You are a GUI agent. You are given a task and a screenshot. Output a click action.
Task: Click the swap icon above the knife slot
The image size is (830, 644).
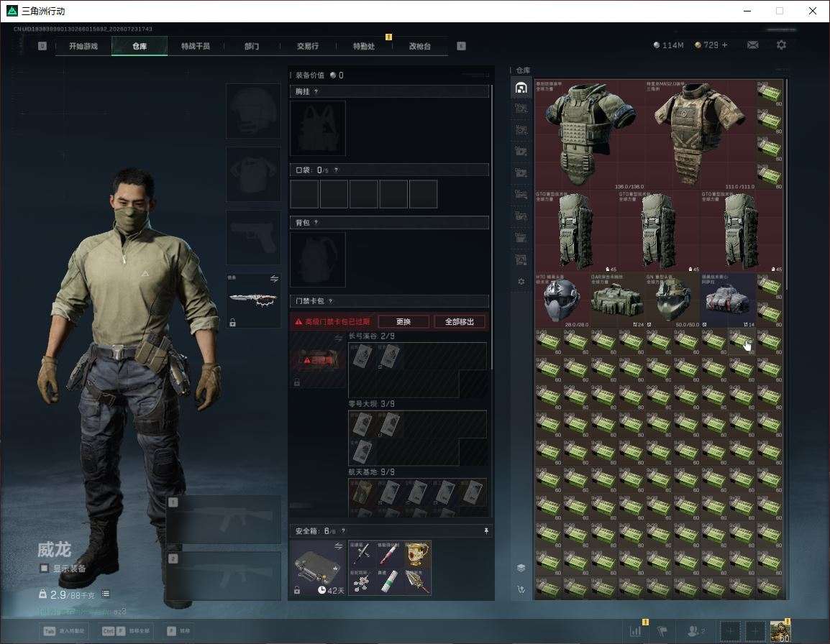pos(274,278)
